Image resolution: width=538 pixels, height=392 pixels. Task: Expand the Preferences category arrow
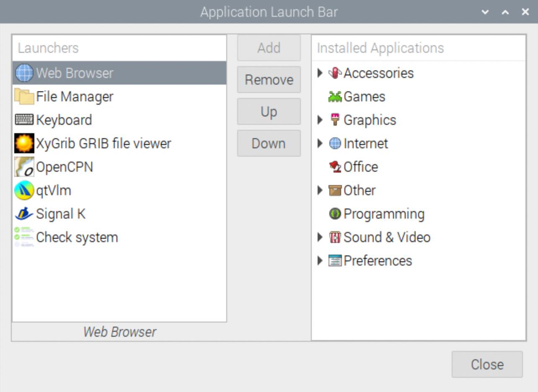click(320, 260)
